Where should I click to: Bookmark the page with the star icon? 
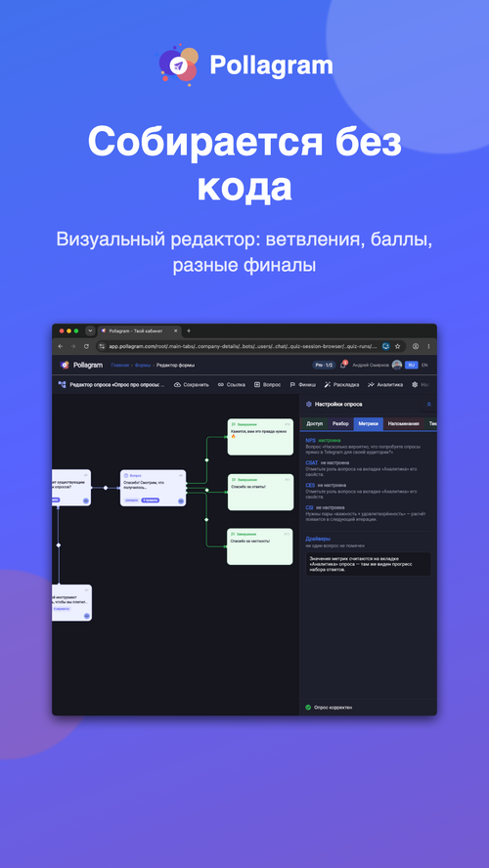tap(397, 346)
